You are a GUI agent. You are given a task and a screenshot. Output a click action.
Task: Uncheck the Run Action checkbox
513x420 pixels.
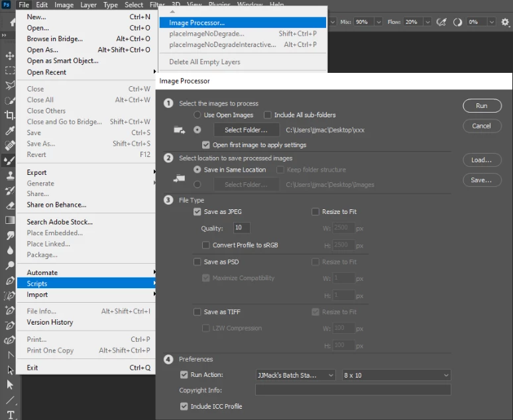[184, 374]
